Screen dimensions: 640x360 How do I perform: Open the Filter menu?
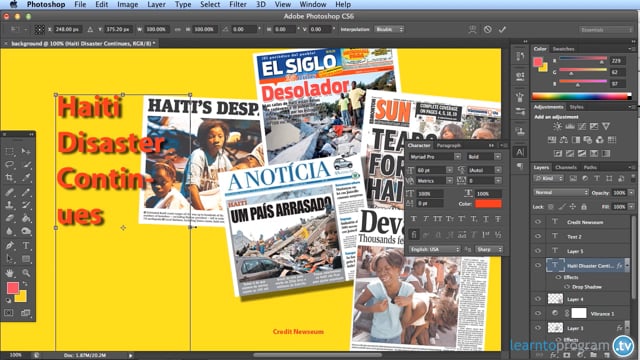[238, 4]
